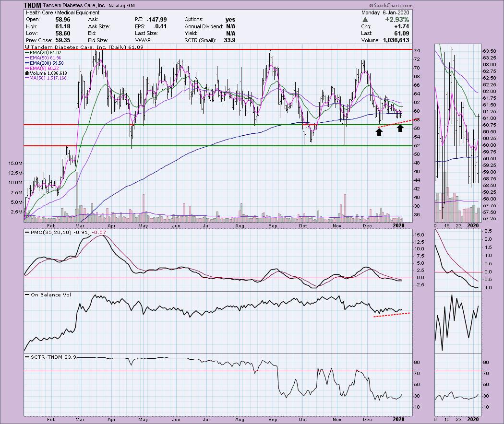
Task: Select the SCTR (Small) value 33.9 in header
Action: tap(229, 40)
